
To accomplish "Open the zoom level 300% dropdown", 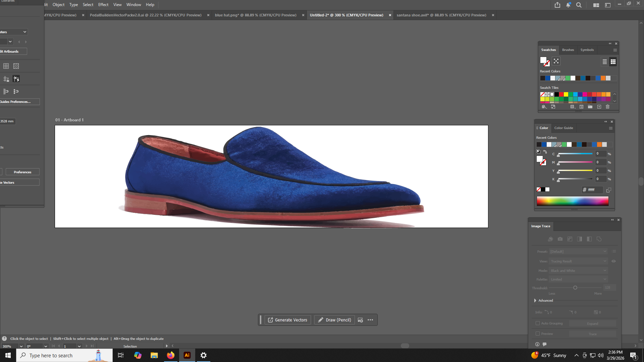I will tap(21, 346).
